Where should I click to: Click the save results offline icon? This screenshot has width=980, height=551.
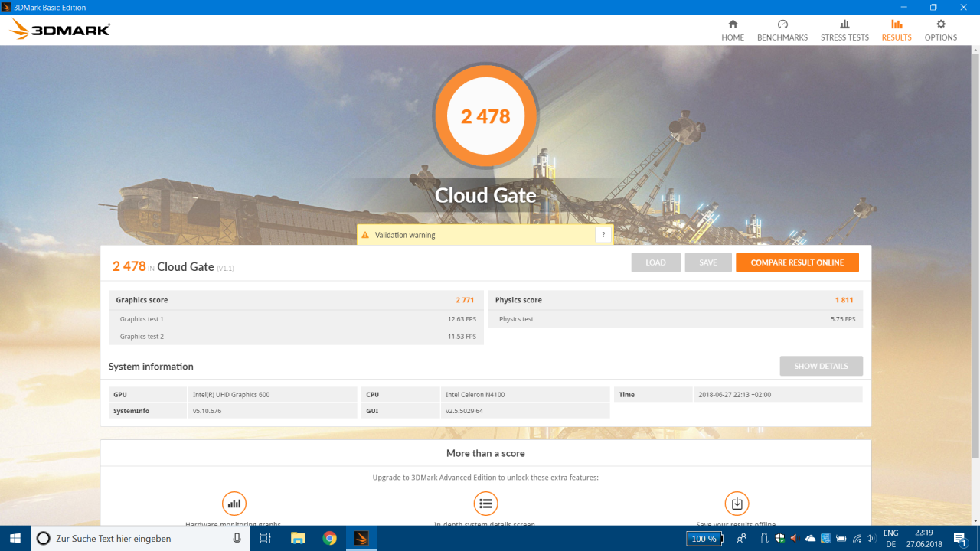pos(737,504)
